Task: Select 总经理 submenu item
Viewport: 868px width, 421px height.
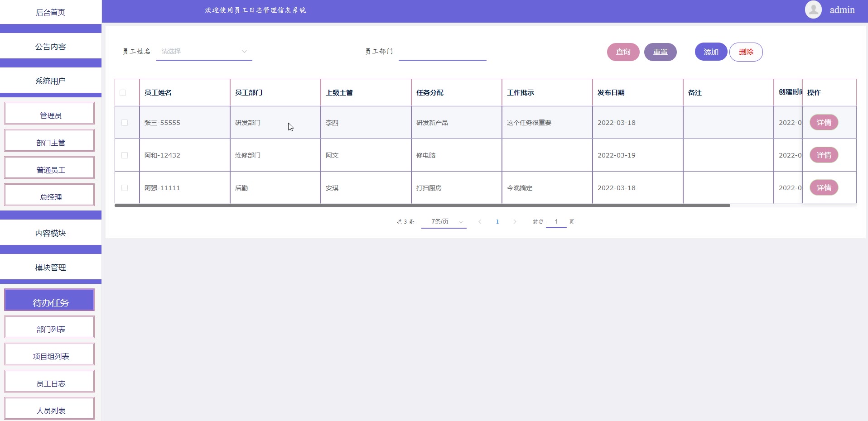Action: click(x=49, y=195)
